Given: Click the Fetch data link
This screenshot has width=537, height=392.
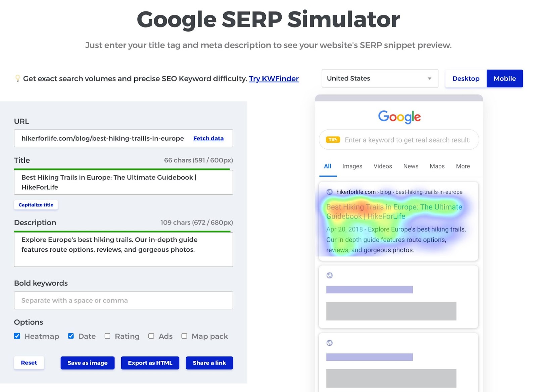Looking at the screenshot, I should [208, 138].
